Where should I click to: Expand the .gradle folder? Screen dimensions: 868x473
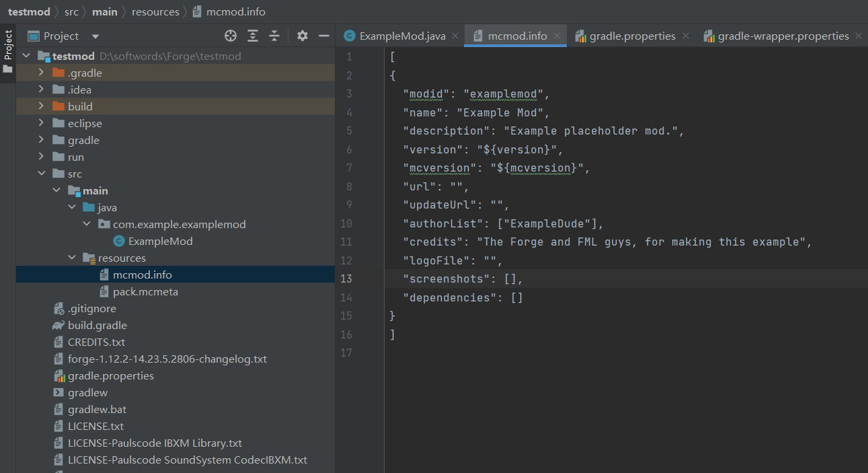(42, 73)
